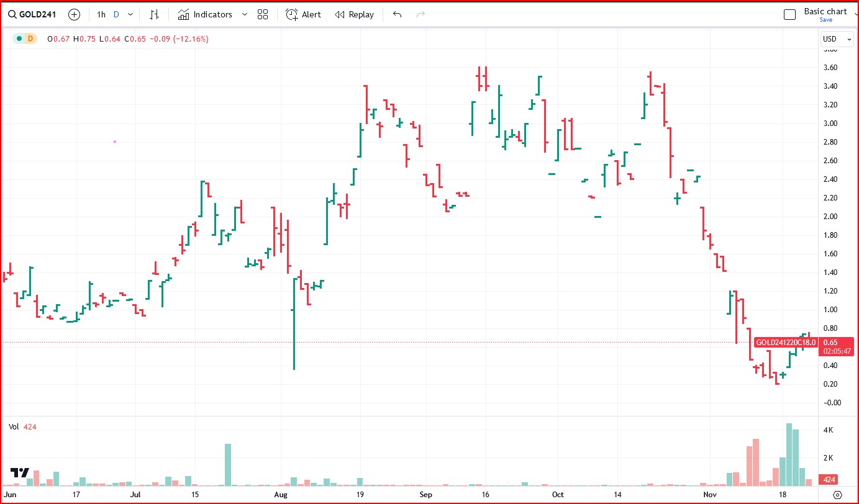Click the plus icon to compare or add symbol

click(x=74, y=14)
